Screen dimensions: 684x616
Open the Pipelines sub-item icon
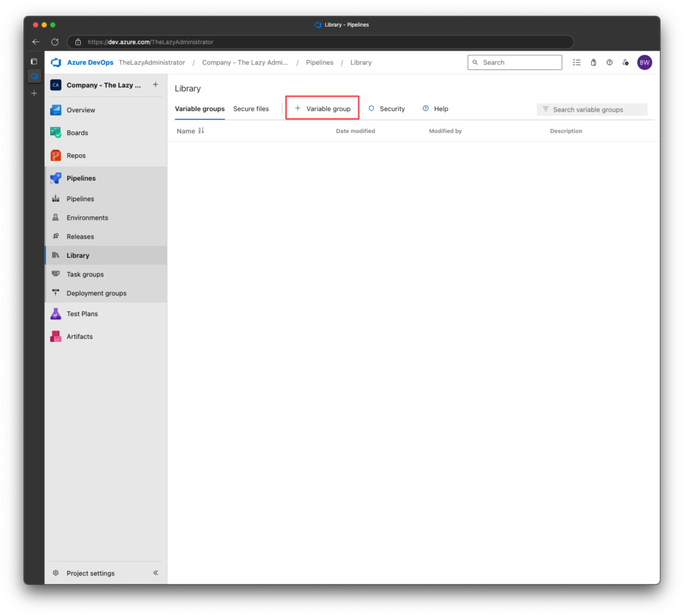(x=56, y=198)
